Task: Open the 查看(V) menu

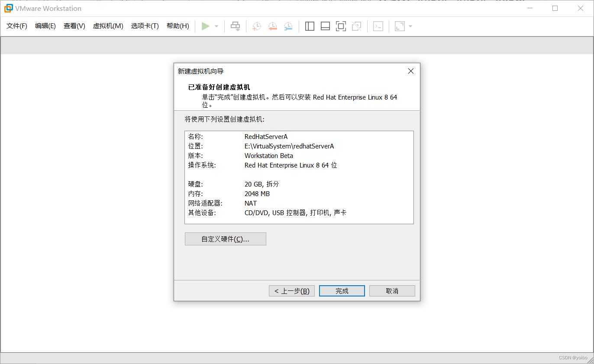Action: (x=74, y=26)
